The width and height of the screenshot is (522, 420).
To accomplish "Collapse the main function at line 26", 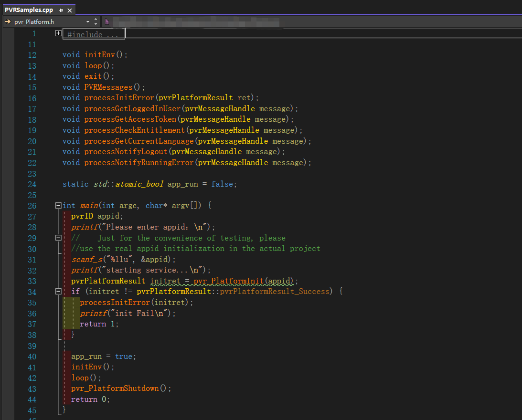I will click(x=58, y=205).
